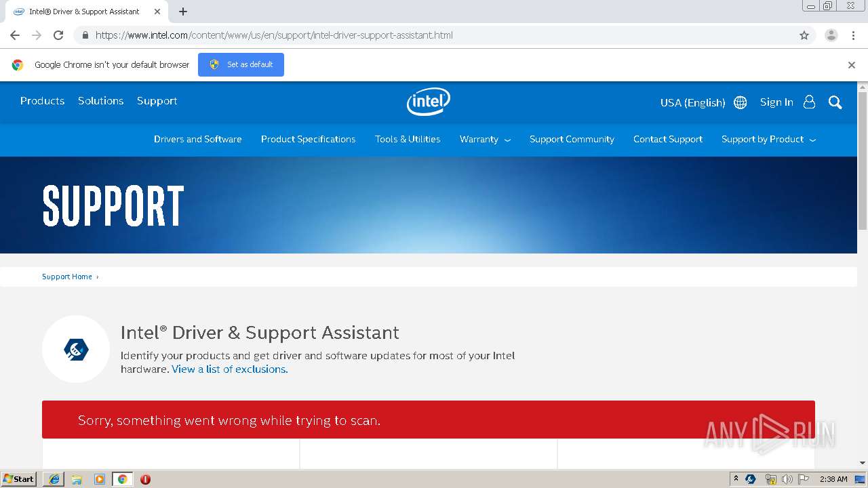Open the media player taskbar icon

point(100,479)
